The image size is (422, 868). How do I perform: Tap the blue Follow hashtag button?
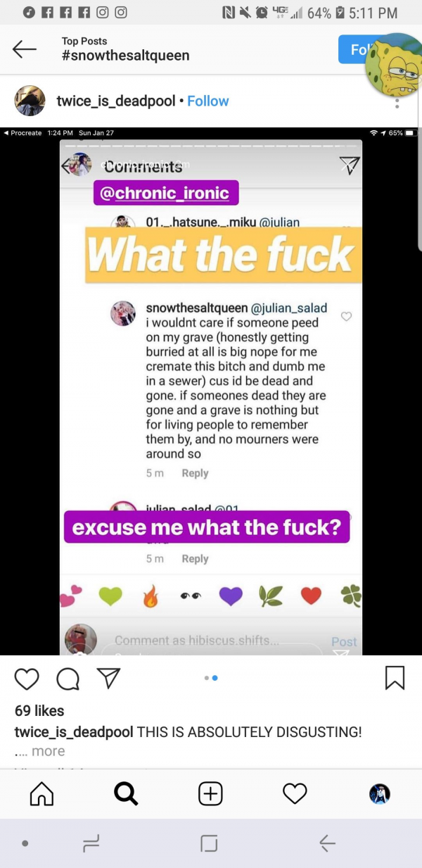[x=359, y=50]
